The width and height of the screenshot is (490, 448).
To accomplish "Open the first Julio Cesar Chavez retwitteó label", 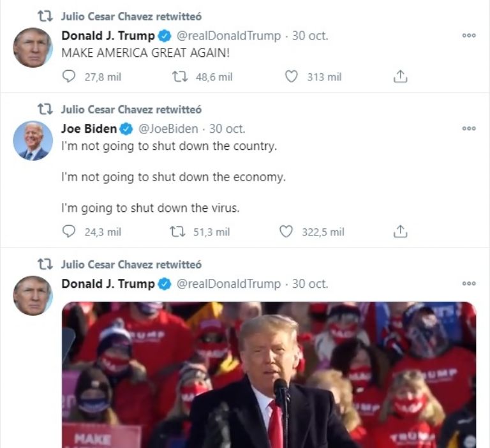I will 131,16.
